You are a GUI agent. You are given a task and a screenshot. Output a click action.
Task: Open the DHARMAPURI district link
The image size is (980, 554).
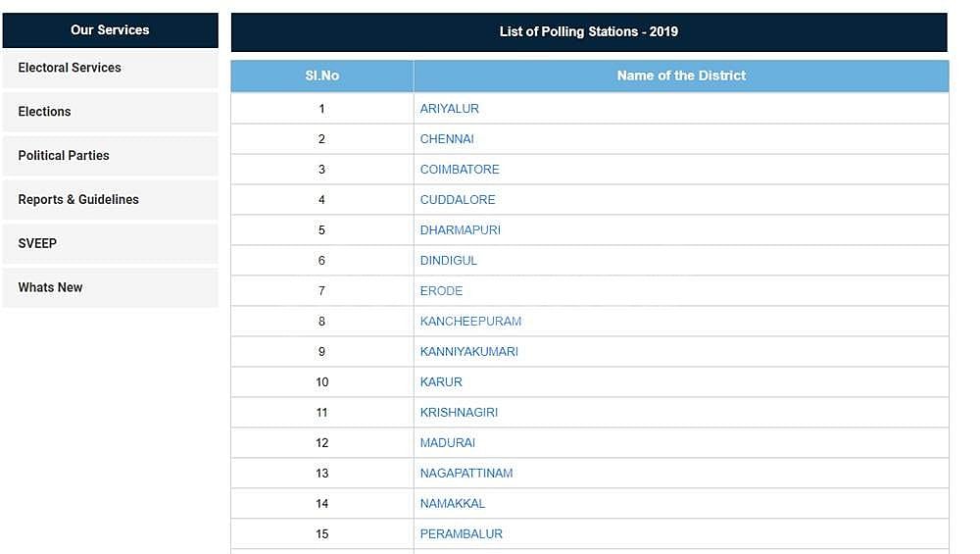461,230
